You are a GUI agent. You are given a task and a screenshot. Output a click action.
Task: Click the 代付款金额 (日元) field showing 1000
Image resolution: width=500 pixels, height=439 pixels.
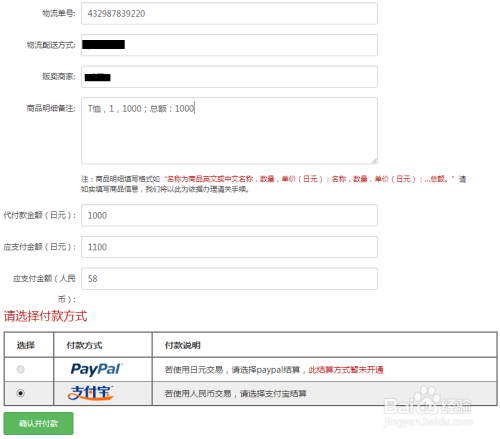[x=229, y=216]
